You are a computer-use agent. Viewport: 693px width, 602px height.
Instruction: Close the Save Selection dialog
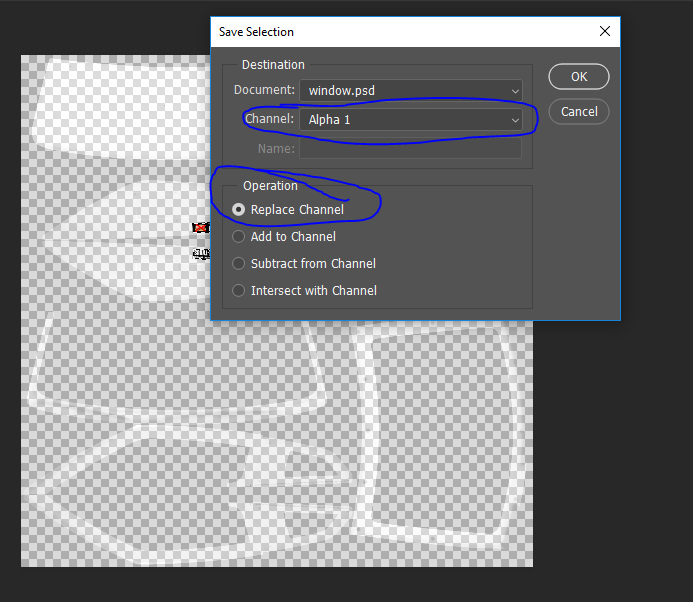[x=605, y=32]
